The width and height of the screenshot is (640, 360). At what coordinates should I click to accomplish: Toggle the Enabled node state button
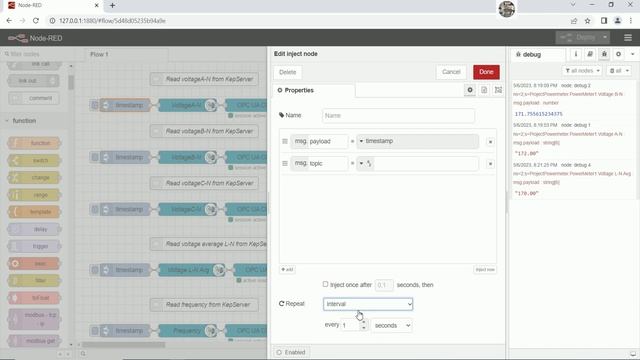[x=291, y=352]
